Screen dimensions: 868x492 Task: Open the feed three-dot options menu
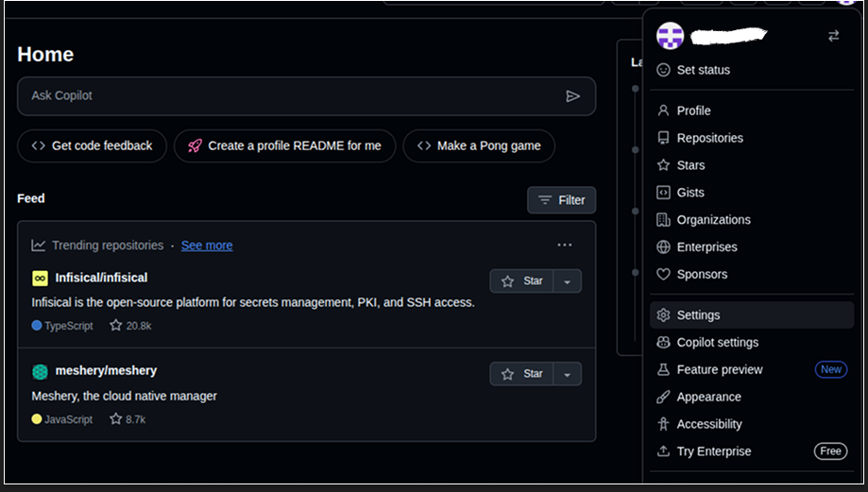pos(565,246)
